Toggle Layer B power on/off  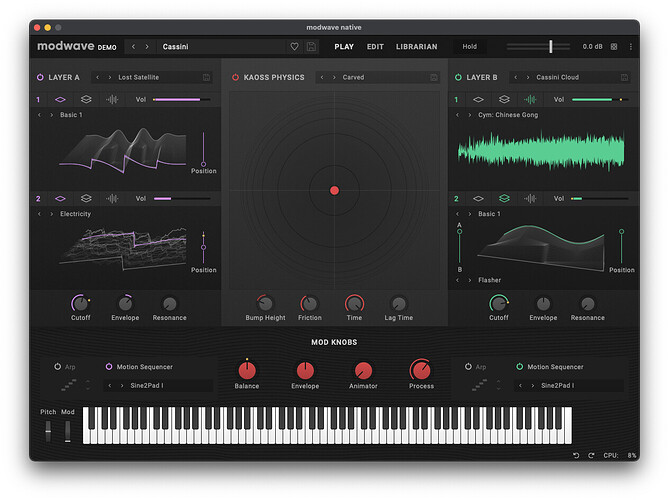click(458, 77)
